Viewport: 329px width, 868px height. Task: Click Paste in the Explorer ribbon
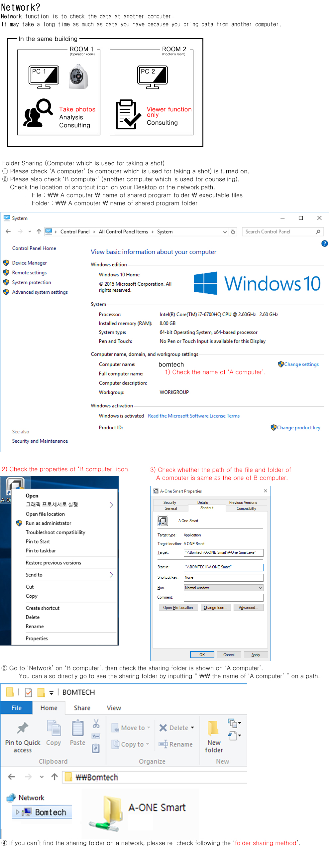click(x=78, y=734)
